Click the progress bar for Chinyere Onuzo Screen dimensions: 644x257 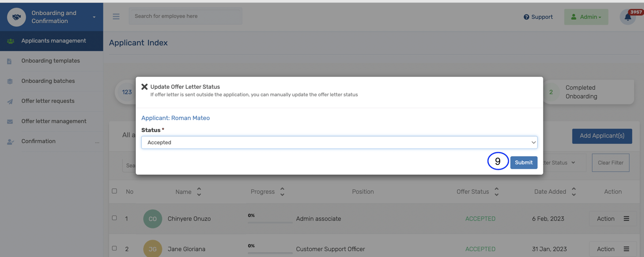[270, 222]
